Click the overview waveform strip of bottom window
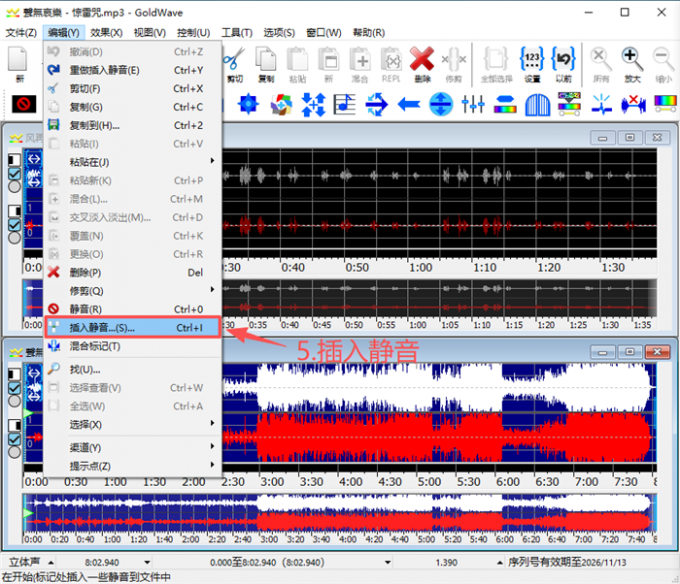This screenshot has width=680, height=584. click(340, 513)
